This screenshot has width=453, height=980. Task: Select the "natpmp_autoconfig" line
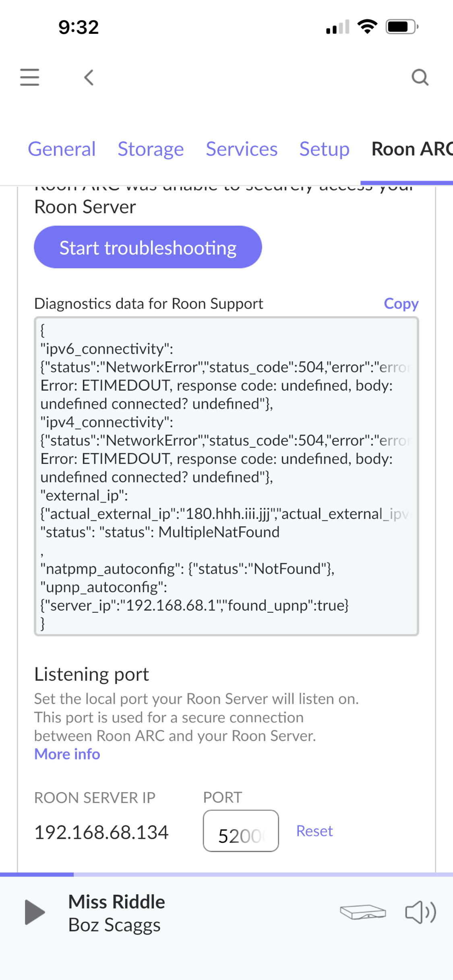tap(187, 568)
